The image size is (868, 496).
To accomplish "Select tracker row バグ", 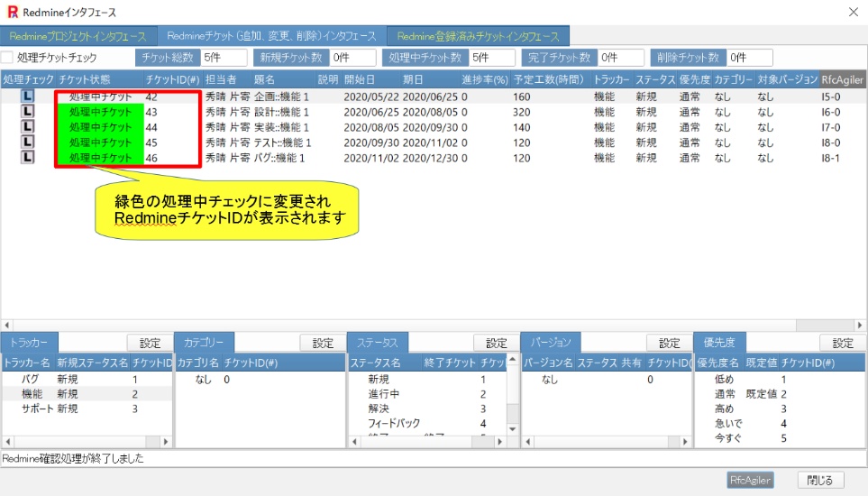I will (x=87, y=379).
